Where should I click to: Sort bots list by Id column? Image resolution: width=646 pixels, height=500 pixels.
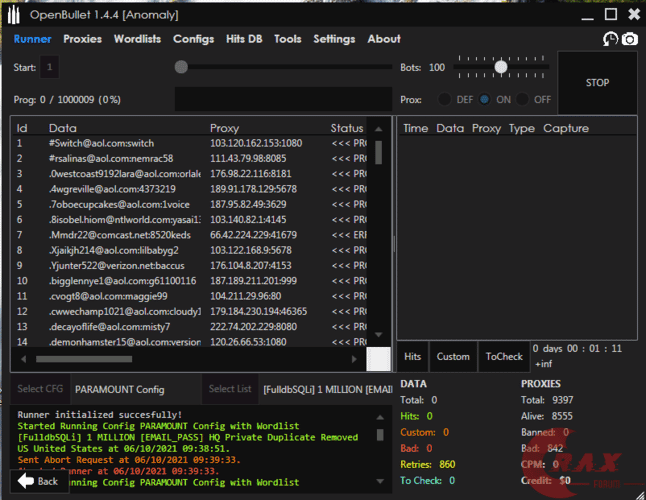(22, 128)
